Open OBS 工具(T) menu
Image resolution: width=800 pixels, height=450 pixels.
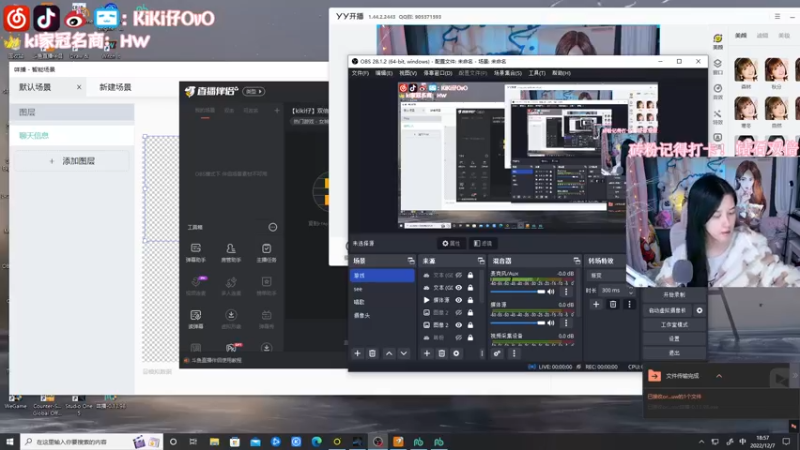click(x=537, y=73)
